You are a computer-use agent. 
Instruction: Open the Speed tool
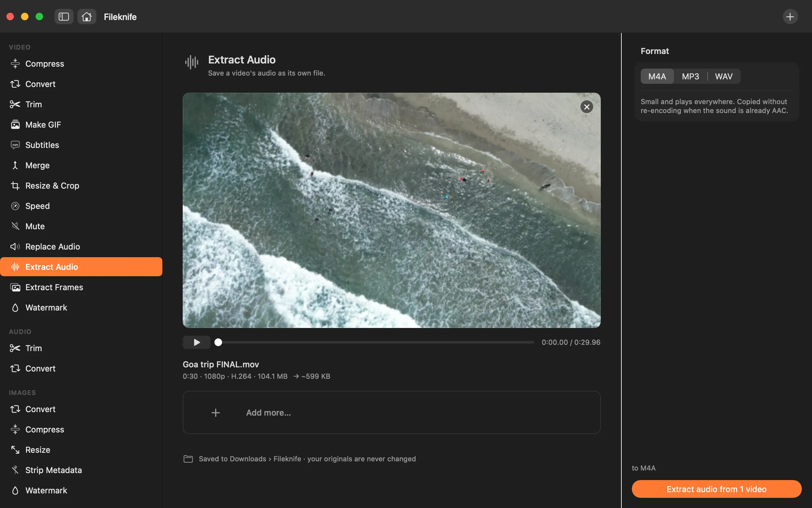coord(81,206)
